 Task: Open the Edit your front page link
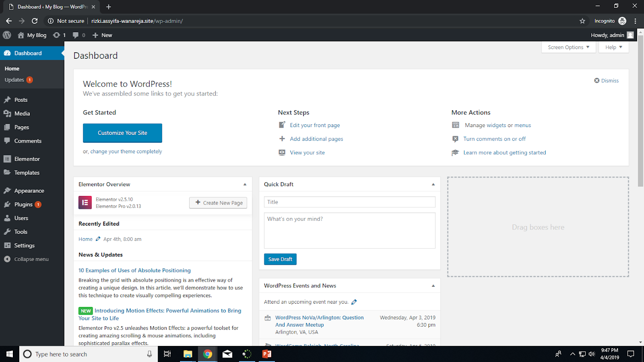[315, 125]
